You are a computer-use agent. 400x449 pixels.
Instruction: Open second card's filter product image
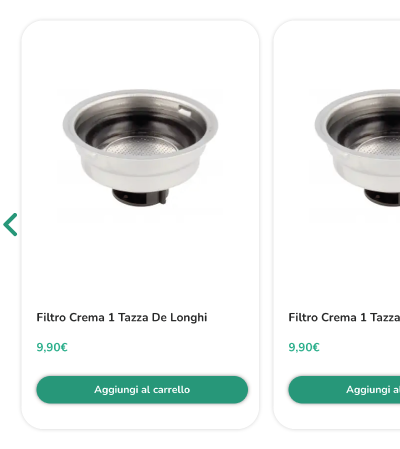pyautogui.click(x=355, y=148)
